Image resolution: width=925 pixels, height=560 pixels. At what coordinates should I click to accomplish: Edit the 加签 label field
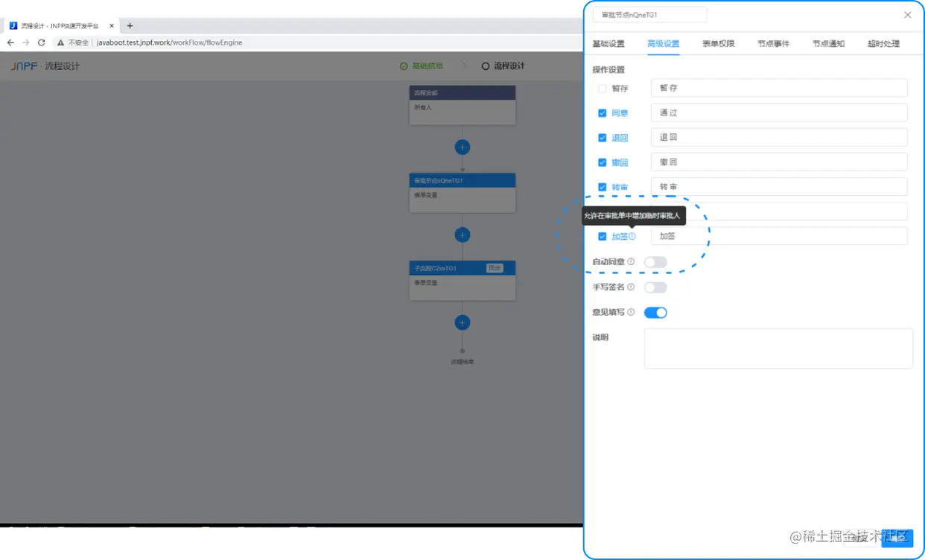coord(779,236)
